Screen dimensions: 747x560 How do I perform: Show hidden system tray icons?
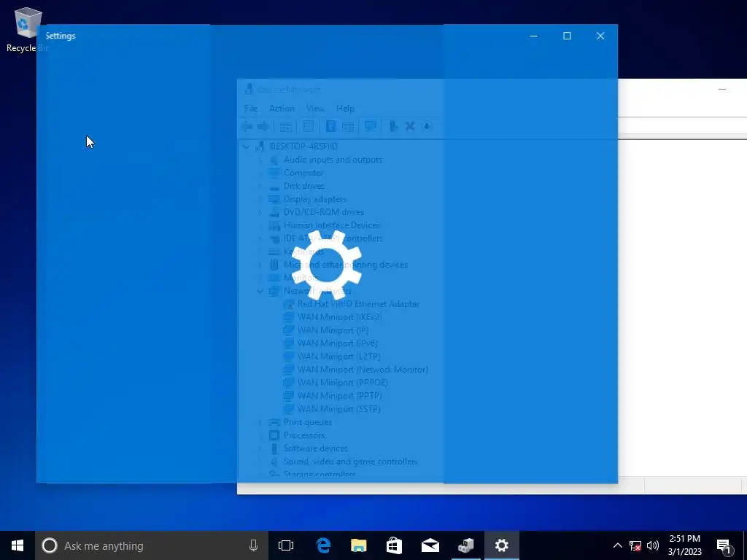[617, 545]
